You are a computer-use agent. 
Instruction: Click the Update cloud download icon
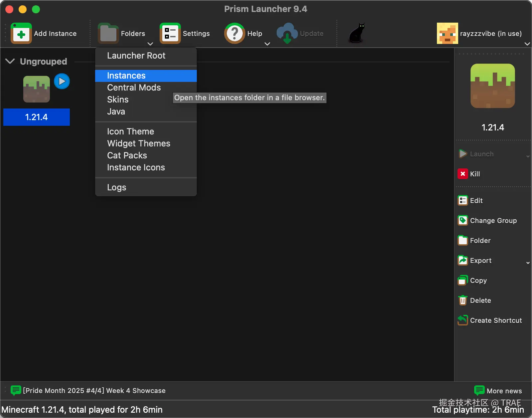pos(287,33)
